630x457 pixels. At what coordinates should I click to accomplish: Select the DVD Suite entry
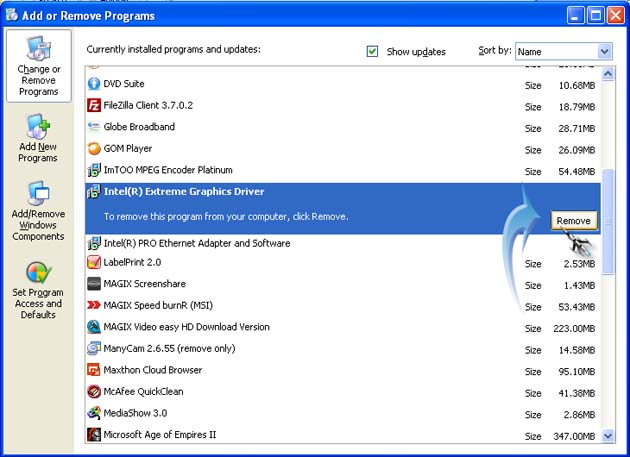pos(343,84)
